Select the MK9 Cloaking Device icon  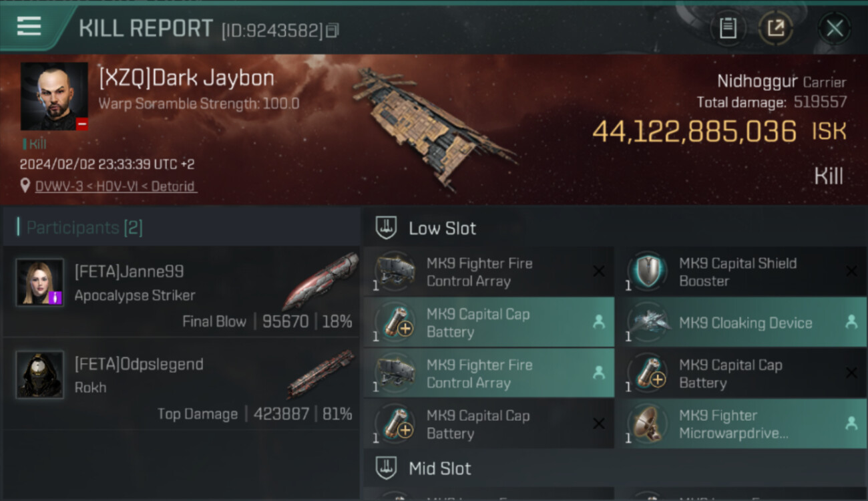[x=647, y=322]
